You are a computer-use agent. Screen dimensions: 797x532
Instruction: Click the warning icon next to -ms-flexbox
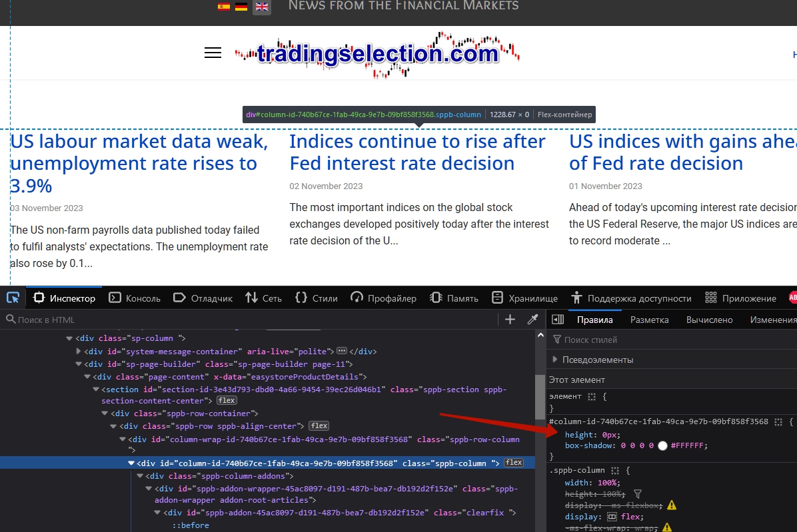[671, 505]
